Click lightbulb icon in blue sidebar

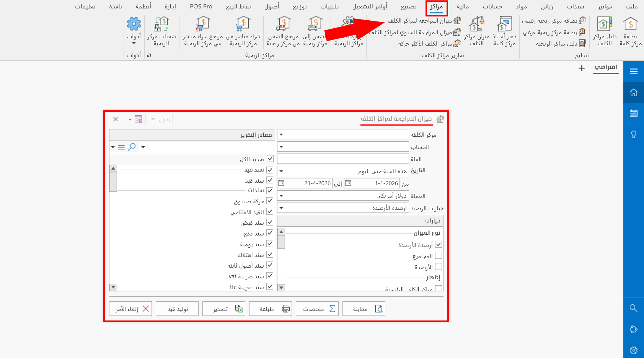(634, 134)
